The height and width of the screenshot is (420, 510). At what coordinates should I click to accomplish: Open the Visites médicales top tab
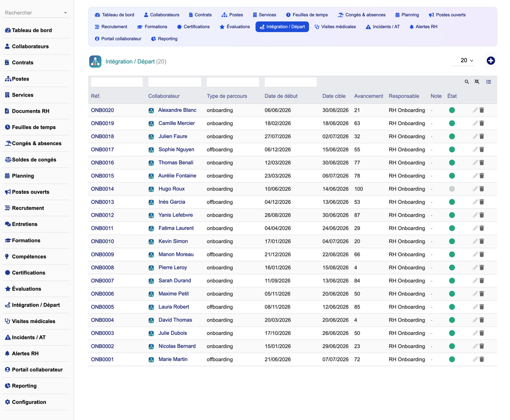(335, 27)
